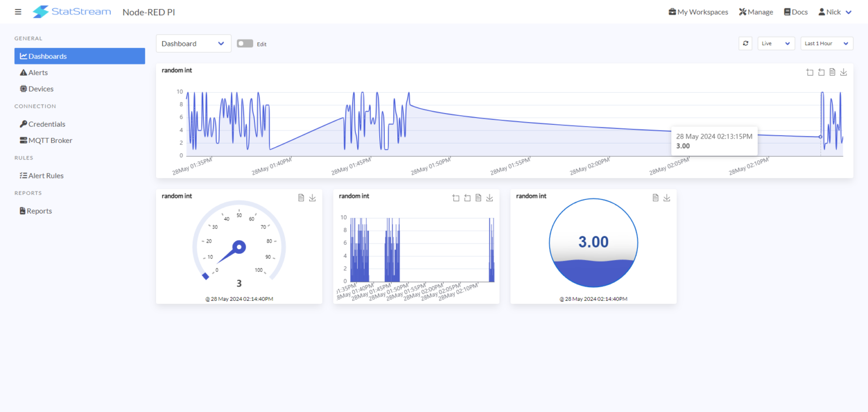This screenshot has width=868, height=412.
Task: Download the gauge widget image
Action: tap(313, 198)
